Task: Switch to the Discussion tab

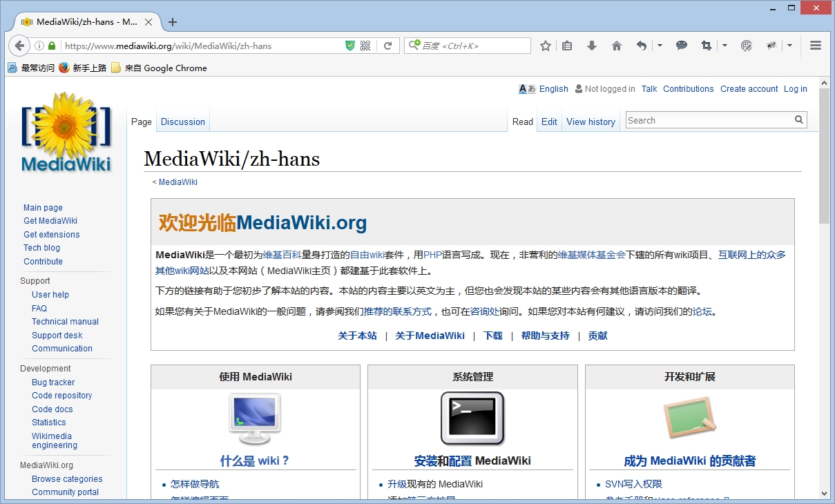Action: [182, 122]
